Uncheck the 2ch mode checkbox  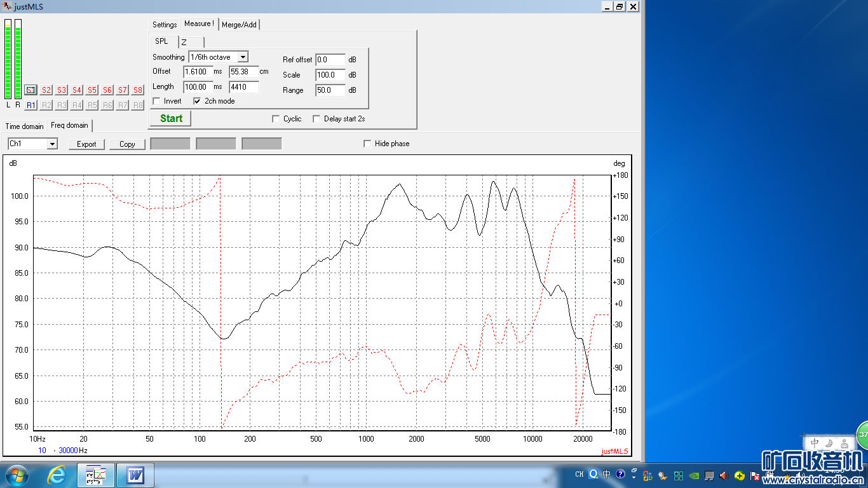click(198, 101)
